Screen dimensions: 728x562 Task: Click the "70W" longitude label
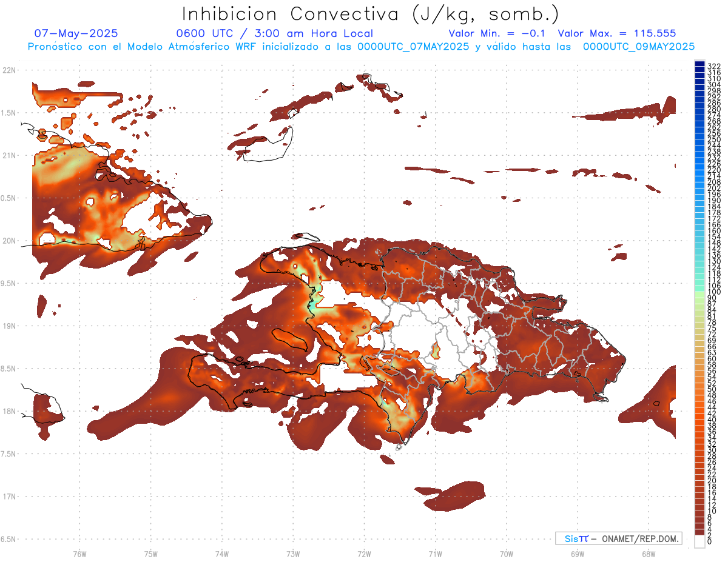[x=507, y=554]
